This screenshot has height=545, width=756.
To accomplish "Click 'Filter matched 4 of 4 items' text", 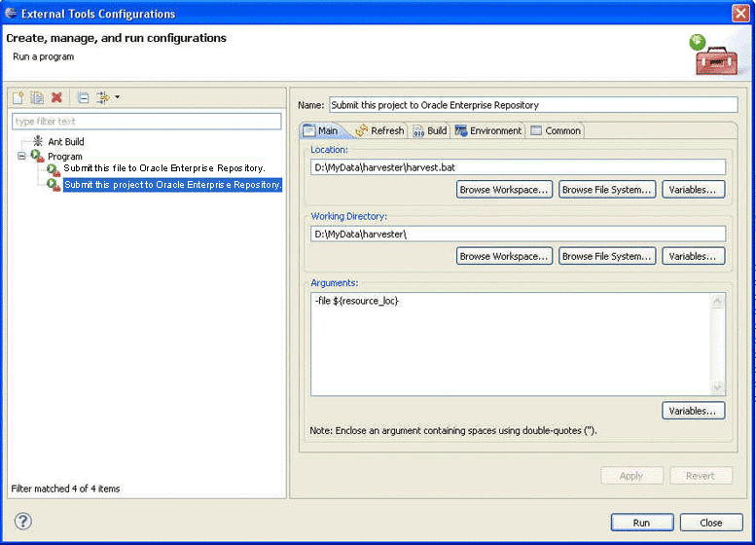I will pos(65,489).
